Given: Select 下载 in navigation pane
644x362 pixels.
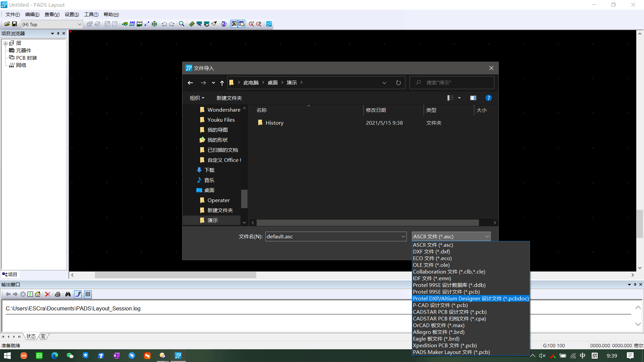Looking at the screenshot, I should click(x=209, y=170).
